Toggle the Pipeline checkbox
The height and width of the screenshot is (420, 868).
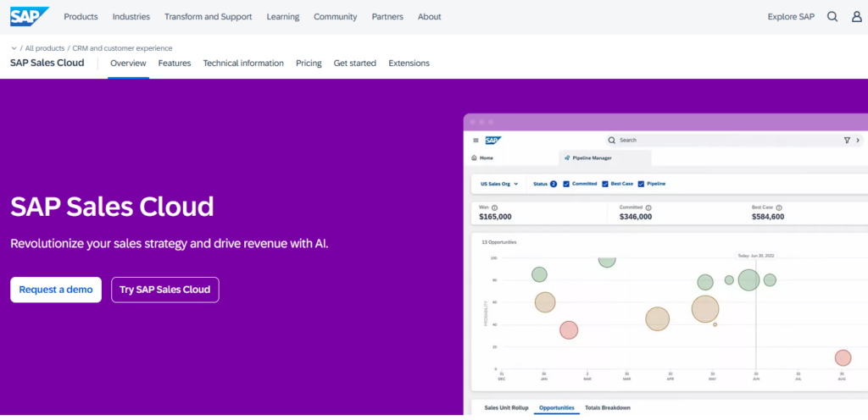641,184
